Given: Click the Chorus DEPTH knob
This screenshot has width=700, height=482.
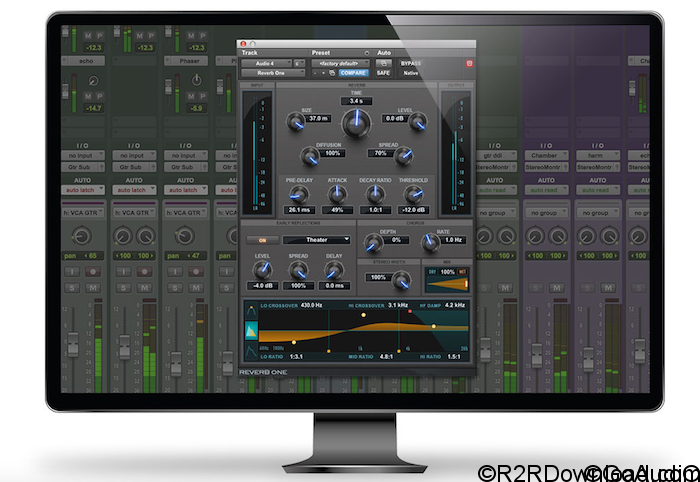Looking at the screenshot, I should coord(373,243).
